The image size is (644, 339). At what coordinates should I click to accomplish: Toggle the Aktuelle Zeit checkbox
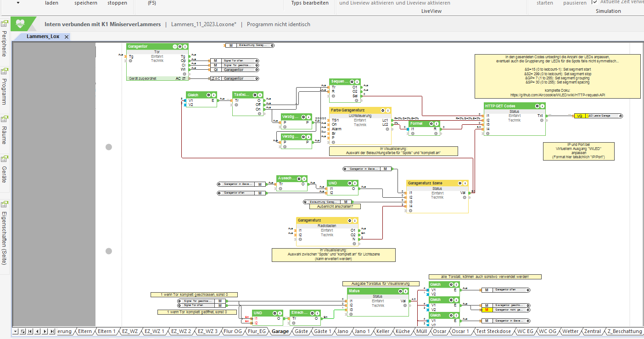595,2
